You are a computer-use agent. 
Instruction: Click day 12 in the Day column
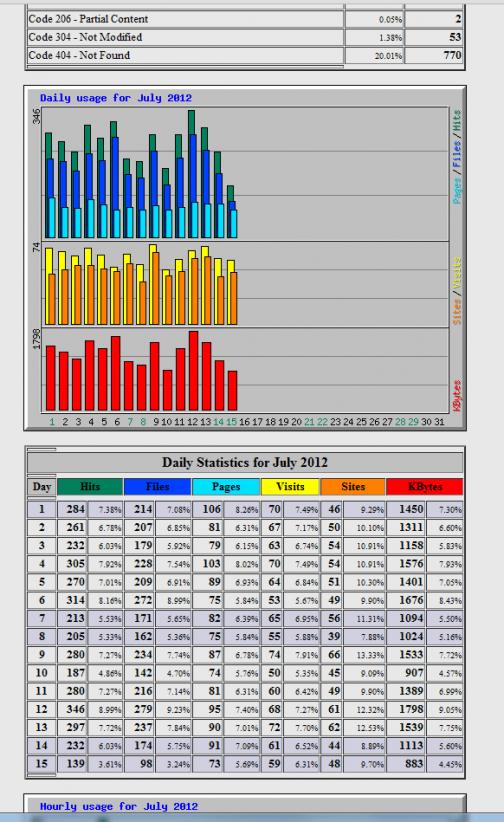42,709
